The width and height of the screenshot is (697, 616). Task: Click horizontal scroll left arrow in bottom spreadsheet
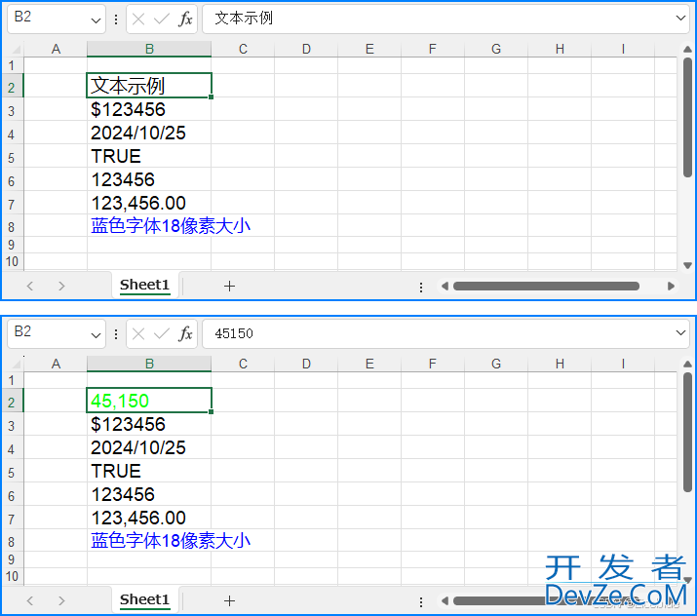[x=445, y=600]
